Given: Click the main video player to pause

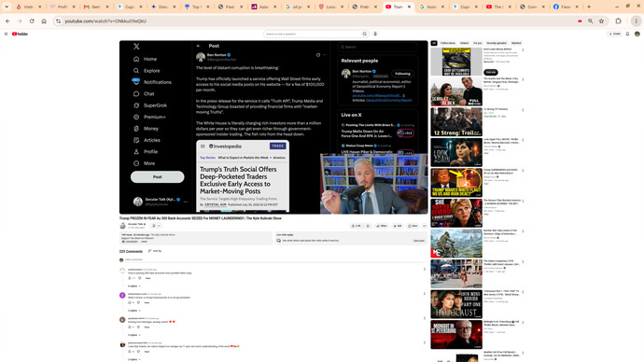Looking at the screenshot, I should [x=273, y=127].
